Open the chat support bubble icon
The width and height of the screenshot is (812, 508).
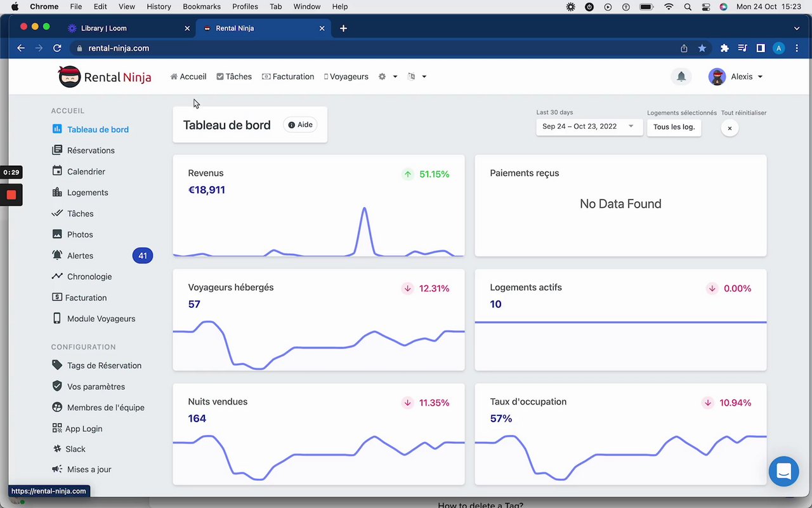coord(783,471)
